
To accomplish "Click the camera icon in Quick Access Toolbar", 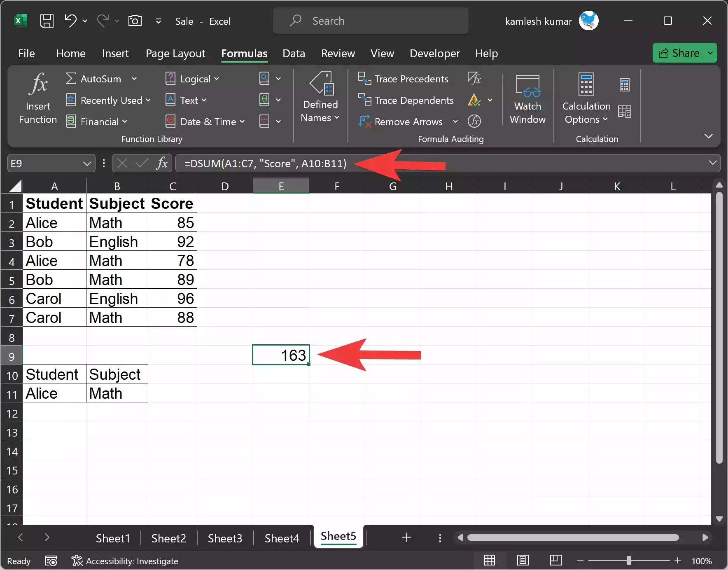I will (135, 21).
